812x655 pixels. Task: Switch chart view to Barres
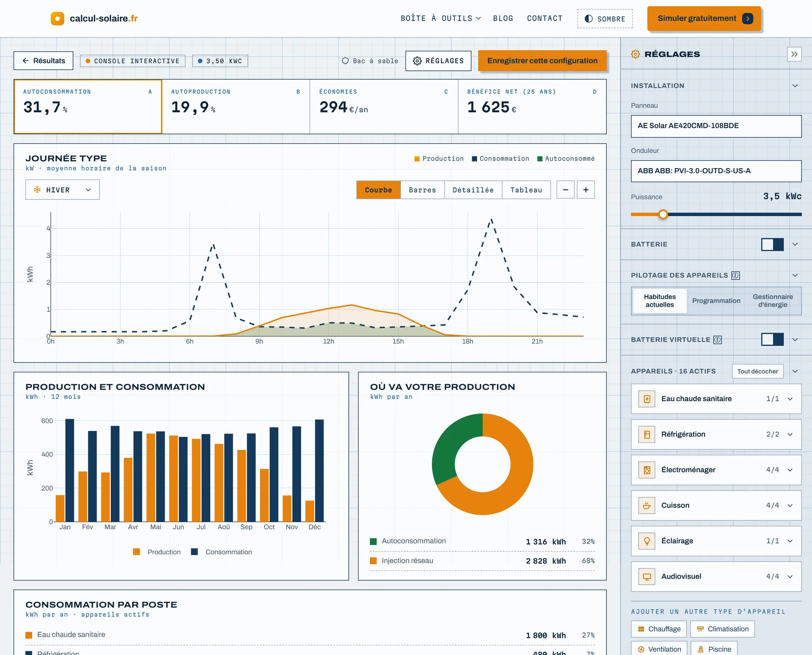coord(422,190)
